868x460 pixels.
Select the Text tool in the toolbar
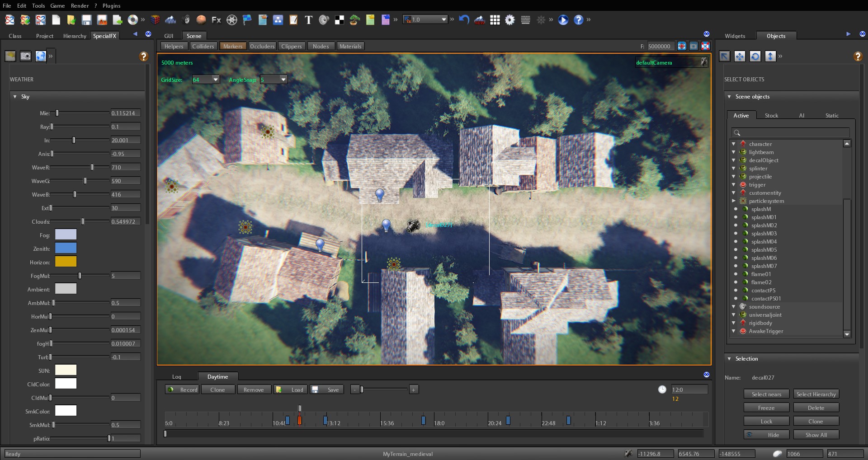309,20
